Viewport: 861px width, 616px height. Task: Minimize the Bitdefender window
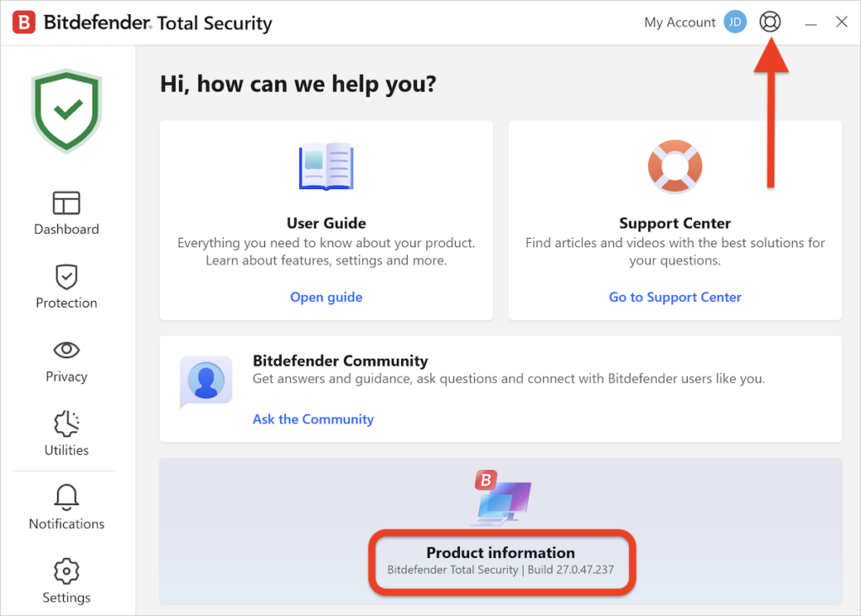810,22
